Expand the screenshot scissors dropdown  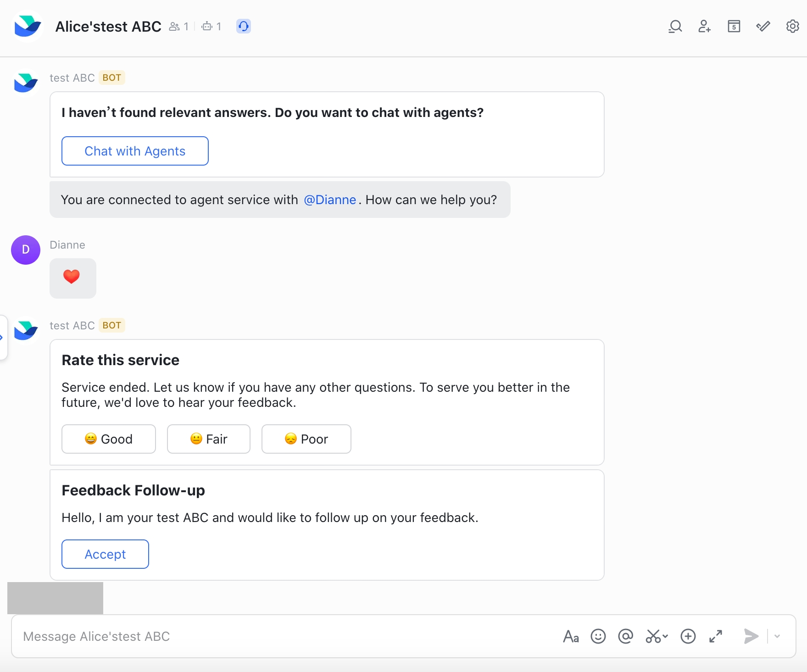click(665, 636)
